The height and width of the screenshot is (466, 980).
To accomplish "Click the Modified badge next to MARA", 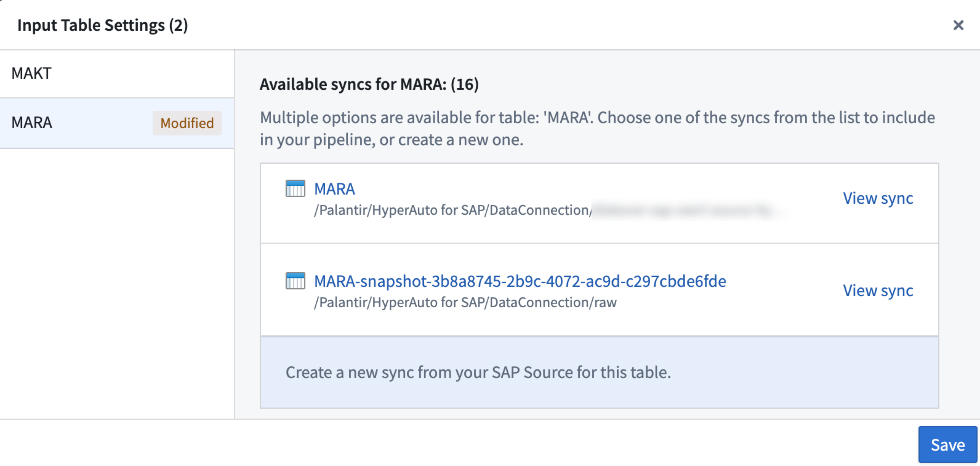I will tap(187, 123).
